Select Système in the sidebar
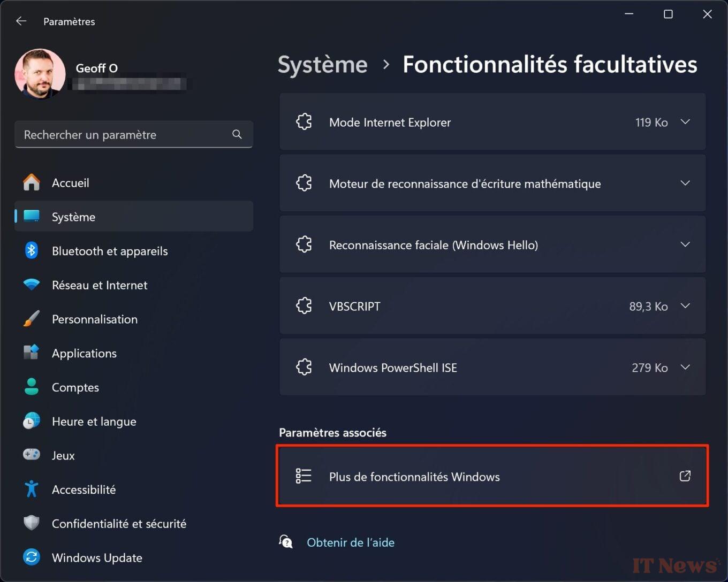The height and width of the screenshot is (582, 728). click(73, 216)
